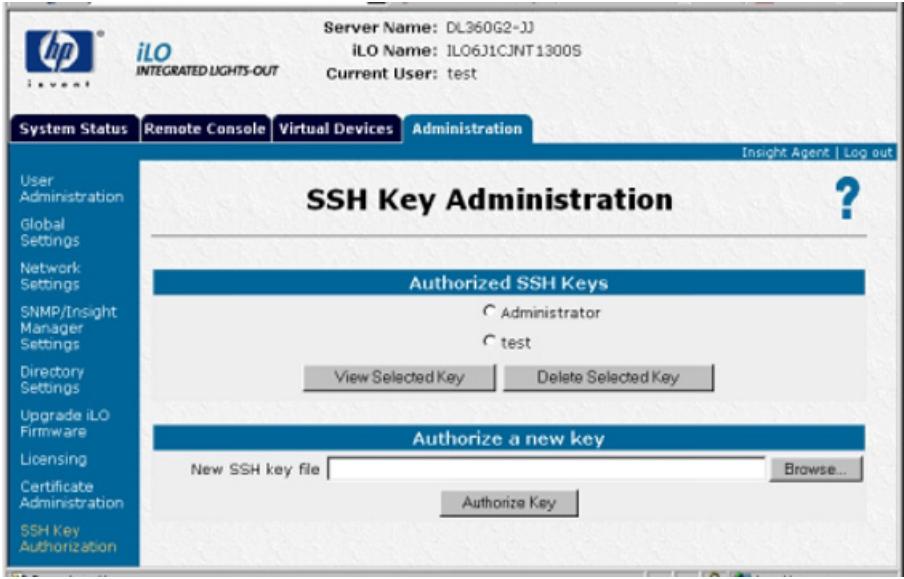Open SNMP/Insight Manager Settings

(x=68, y=328)
